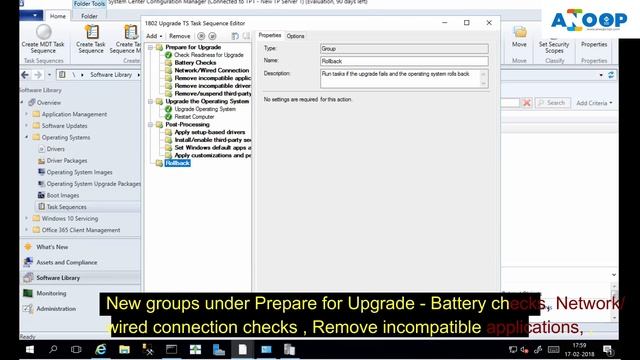Image resolution: width=640 pixels, height=360 pixels.
Task: Launch Internet Explorer from taskbar
Action: [100, 349]
